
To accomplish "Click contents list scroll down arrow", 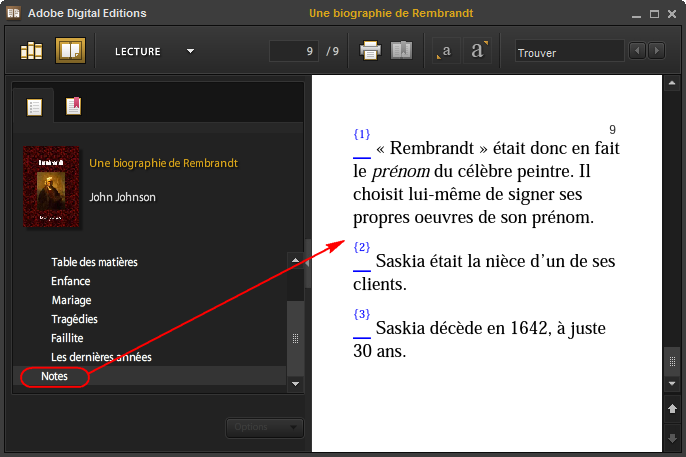I will point(295,384).
